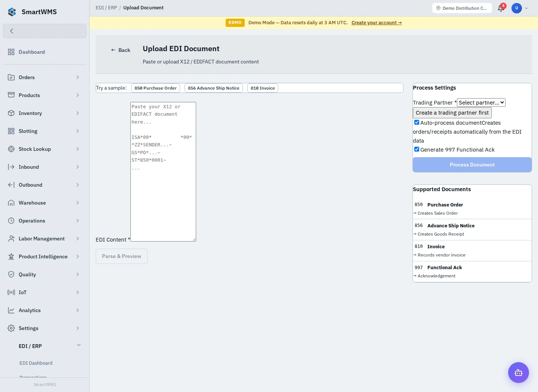Select the Operations menu item label
Viewport: 538px width, 392px height.
(32, 221)
